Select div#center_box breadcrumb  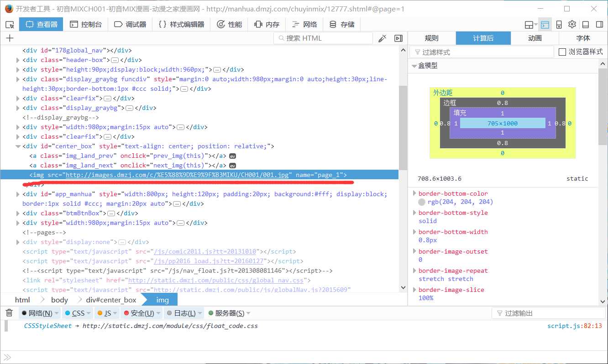(111, 300)
